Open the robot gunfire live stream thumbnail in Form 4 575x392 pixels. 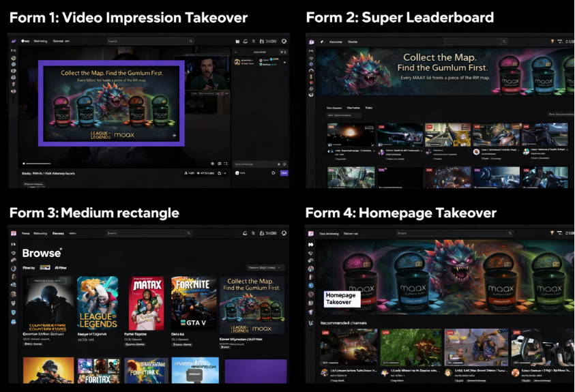click(349, 347)
